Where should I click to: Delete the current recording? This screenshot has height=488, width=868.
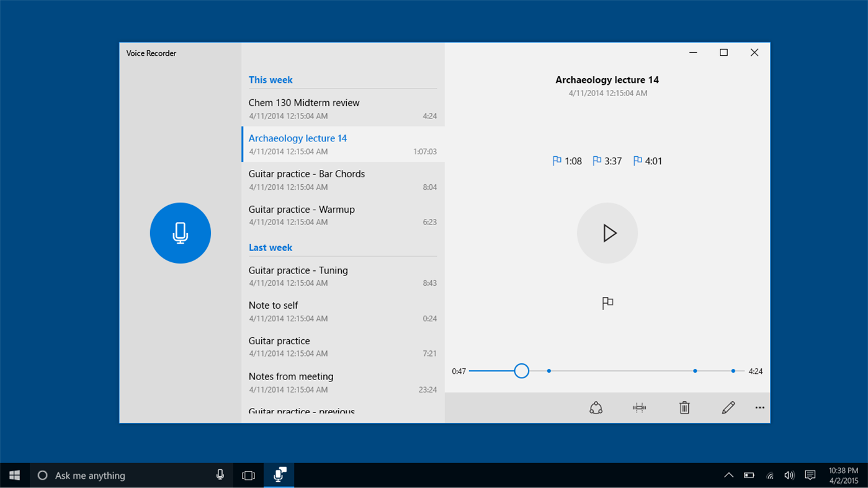tap(684, 407)
